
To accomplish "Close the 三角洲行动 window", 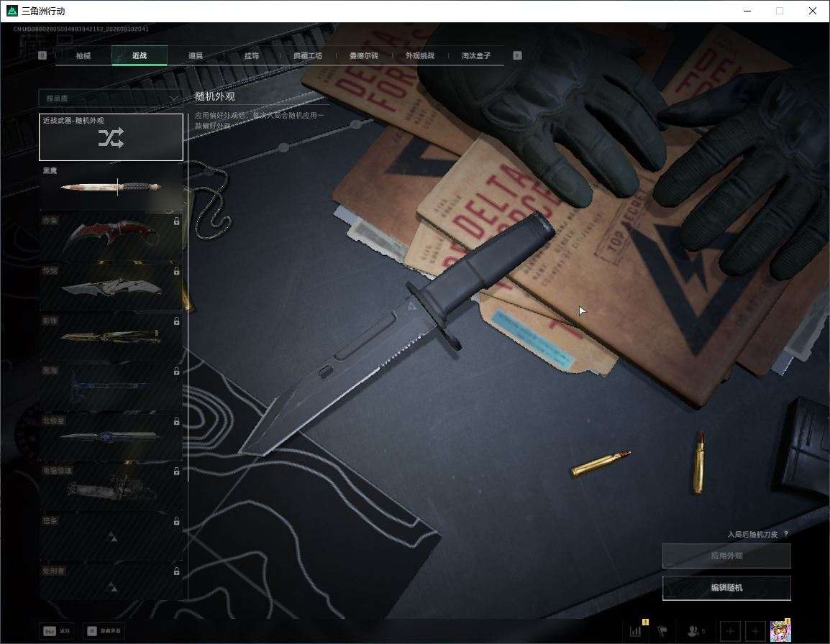I will pyautogui.click(x=813, y=11).
